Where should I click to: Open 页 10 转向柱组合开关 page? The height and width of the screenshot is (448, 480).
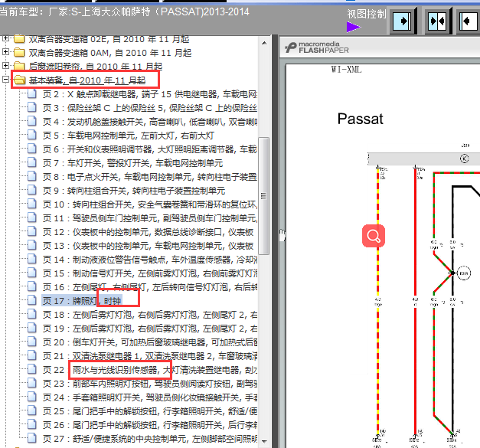coord(150,204)
